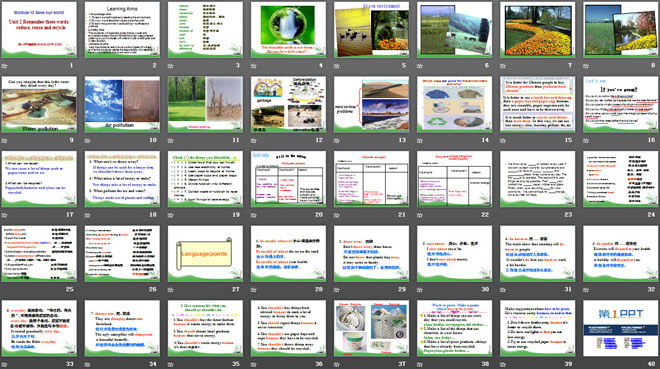Click the animation star icon under slide 1
Screen dimensions: 660x369
(x=5, y=66)
